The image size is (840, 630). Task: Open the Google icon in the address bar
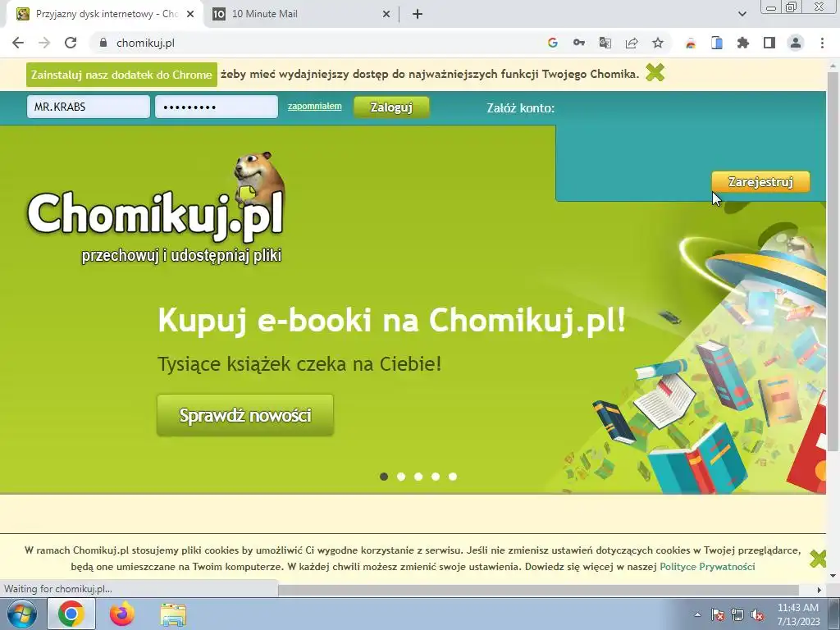552,43
